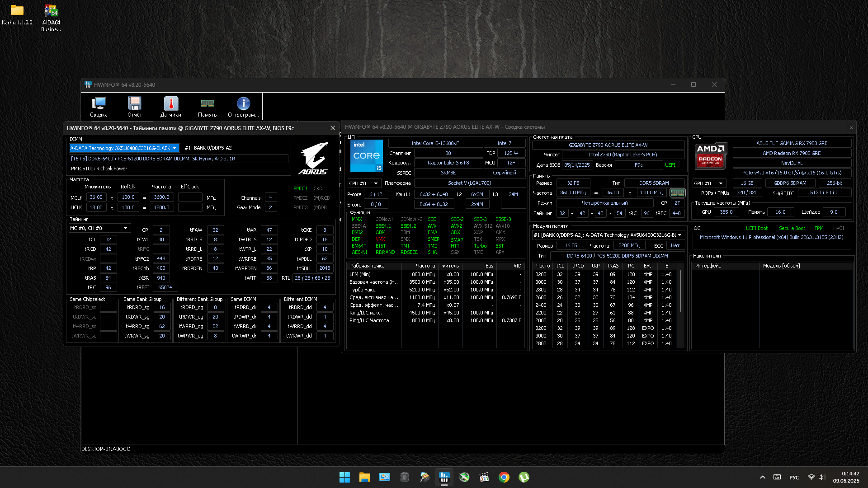Click Google Chrome in the taskbar
The width and height of the screenshot is (868, 488).
click(x=504, y=477)
